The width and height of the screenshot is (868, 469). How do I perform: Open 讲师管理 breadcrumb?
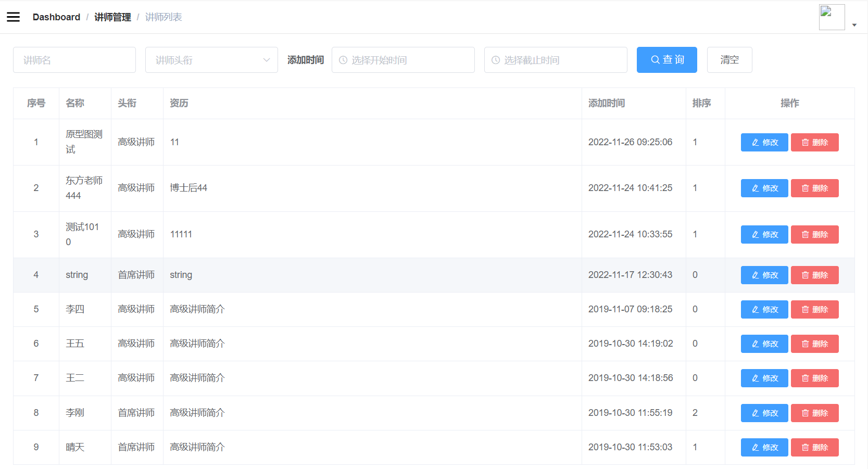point(112,17)
